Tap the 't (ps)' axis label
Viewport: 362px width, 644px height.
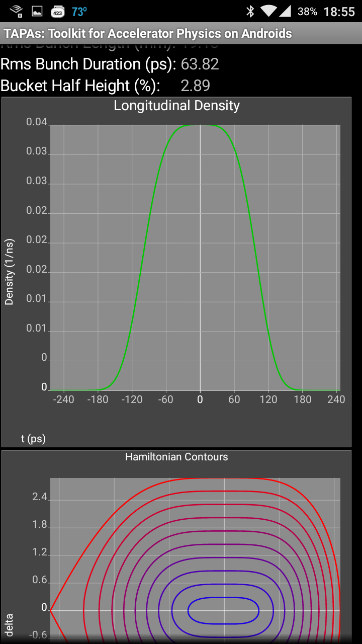tap(33, 439)
